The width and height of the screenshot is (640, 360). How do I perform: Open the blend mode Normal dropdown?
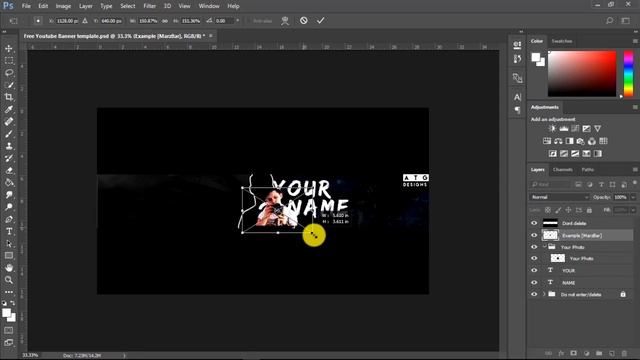pos(560,197)
